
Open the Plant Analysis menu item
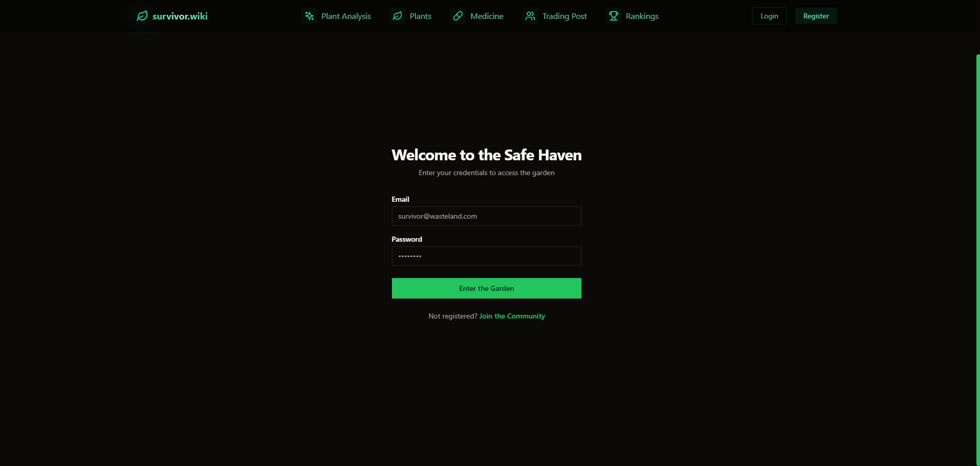(346, 16)
